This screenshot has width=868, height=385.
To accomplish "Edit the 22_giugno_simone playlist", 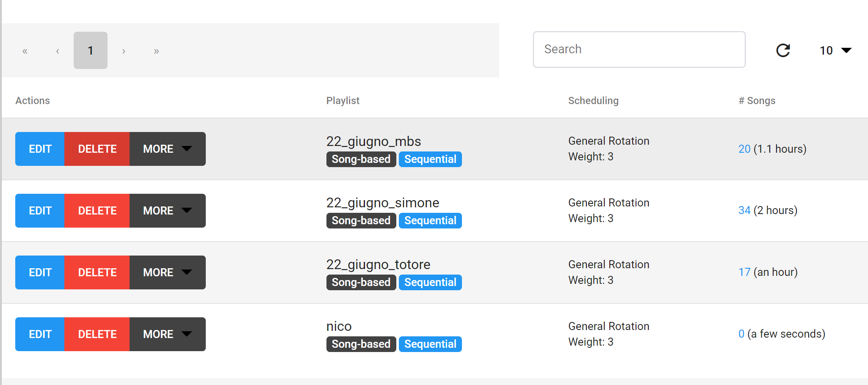I will 39,211.
